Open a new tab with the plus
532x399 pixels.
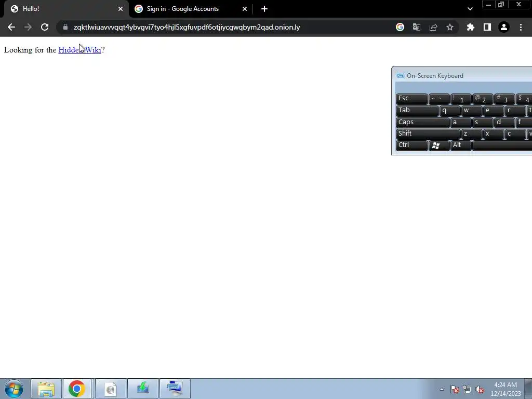point(264,9)
